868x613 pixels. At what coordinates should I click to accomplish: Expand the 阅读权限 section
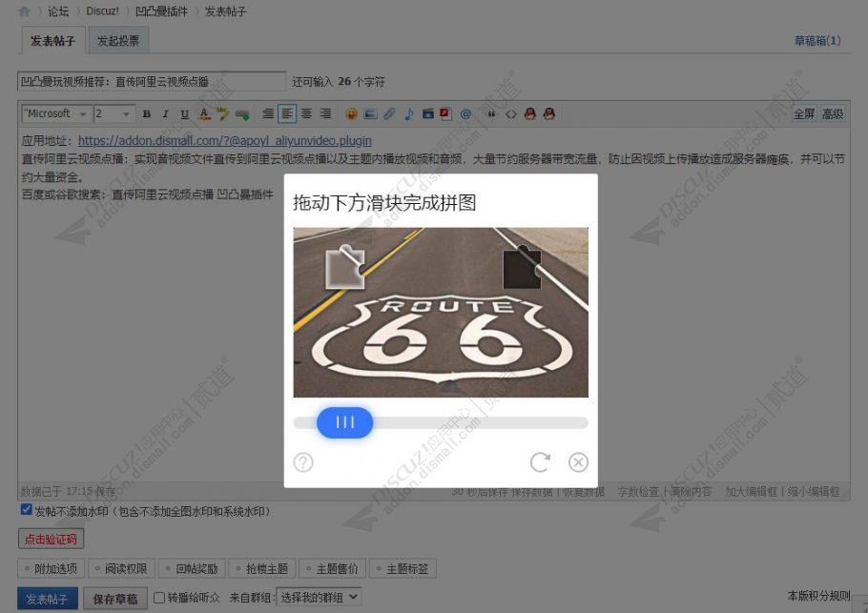122,569
